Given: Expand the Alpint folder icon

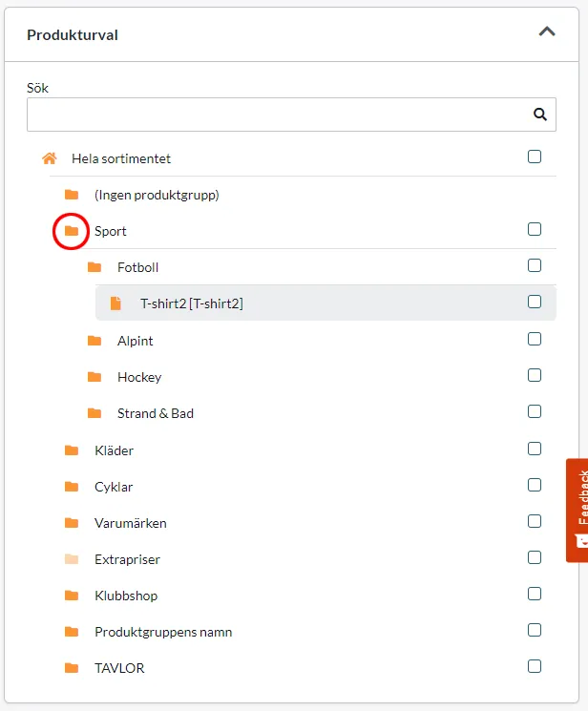Looking at the screenshot, I should point(94,341).
